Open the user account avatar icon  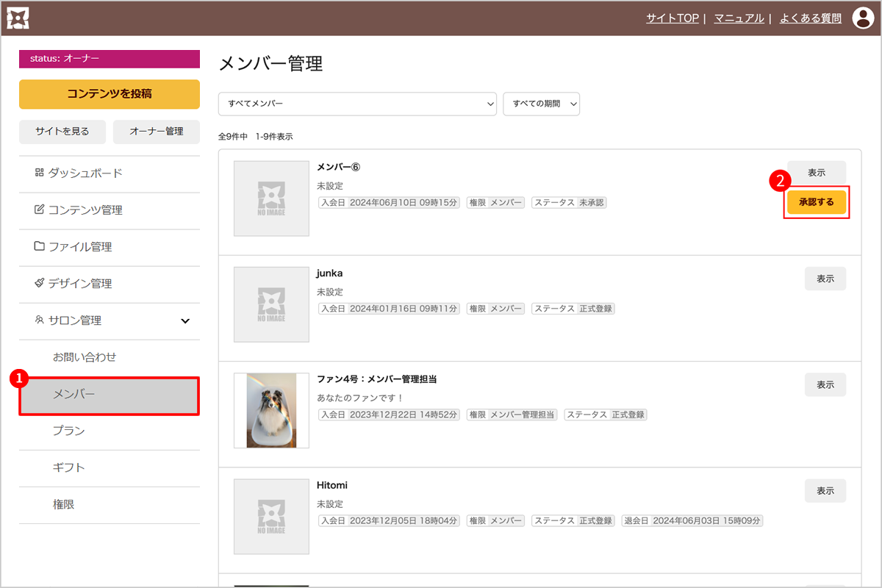click(862, 18)
